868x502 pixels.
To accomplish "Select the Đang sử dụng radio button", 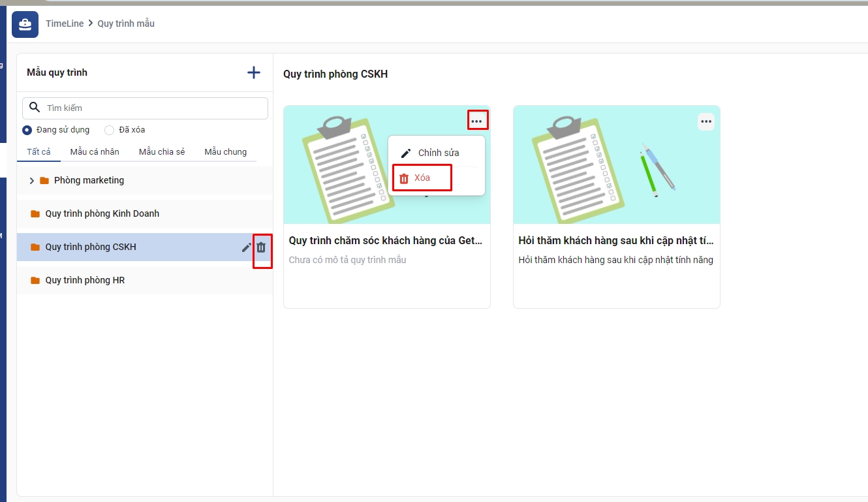I will 27,130.
